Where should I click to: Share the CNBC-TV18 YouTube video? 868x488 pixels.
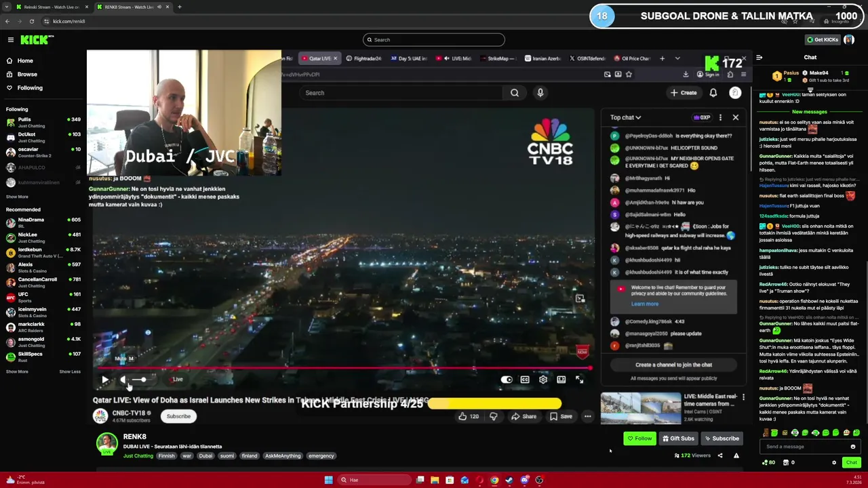pyautogui.click(x=524, y=416)
